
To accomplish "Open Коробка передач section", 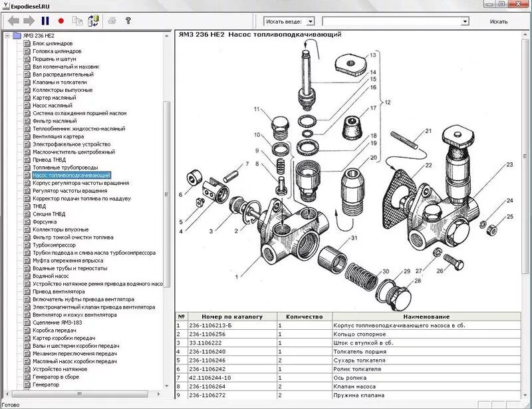I will click(55, 331).
